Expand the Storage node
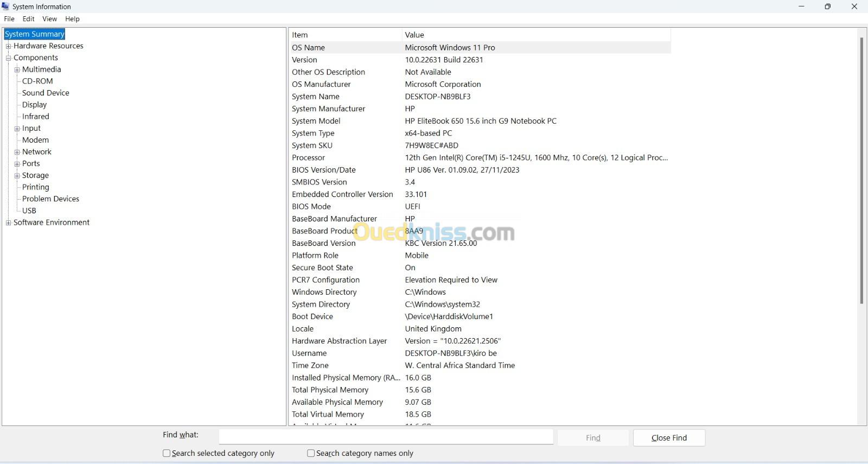This screenshot has height=464, width=868. (x=17, y=176)
